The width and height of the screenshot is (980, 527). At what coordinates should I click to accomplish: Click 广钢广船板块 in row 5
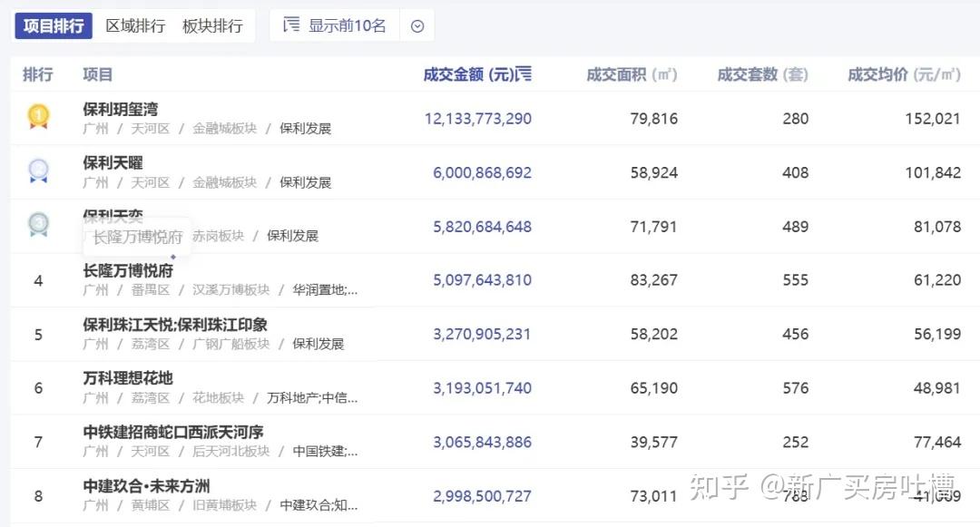[231, 344]
